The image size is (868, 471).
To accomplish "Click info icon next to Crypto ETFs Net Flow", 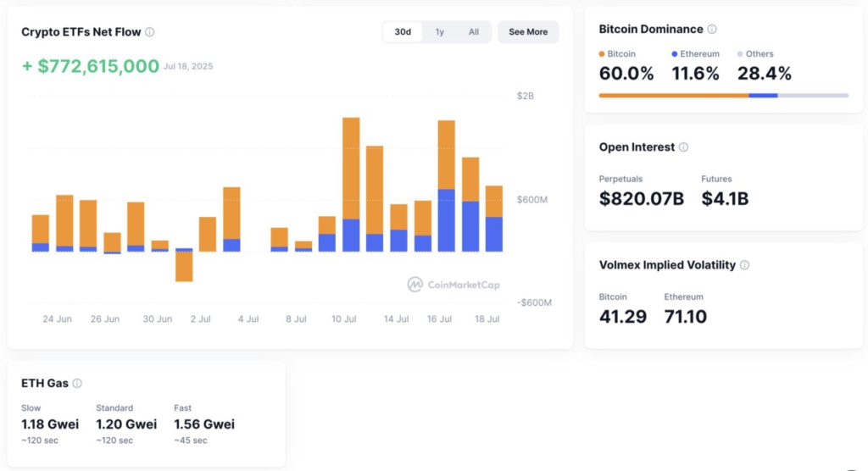I will pyautogui.click(x=150, y=32).
